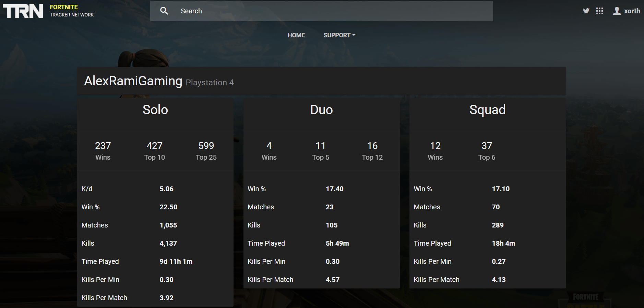
Task: Click the user profile icon
Action: click(x=617, y=11)
